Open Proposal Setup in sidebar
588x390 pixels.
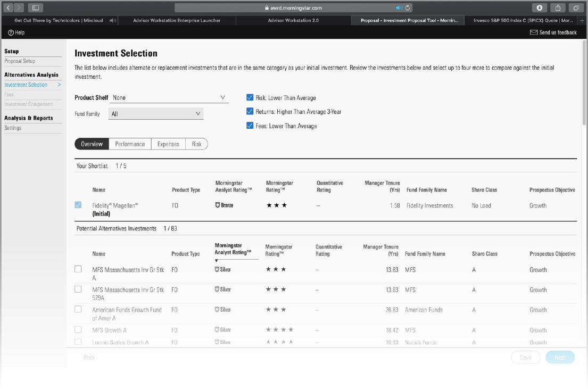coord(20,61)
